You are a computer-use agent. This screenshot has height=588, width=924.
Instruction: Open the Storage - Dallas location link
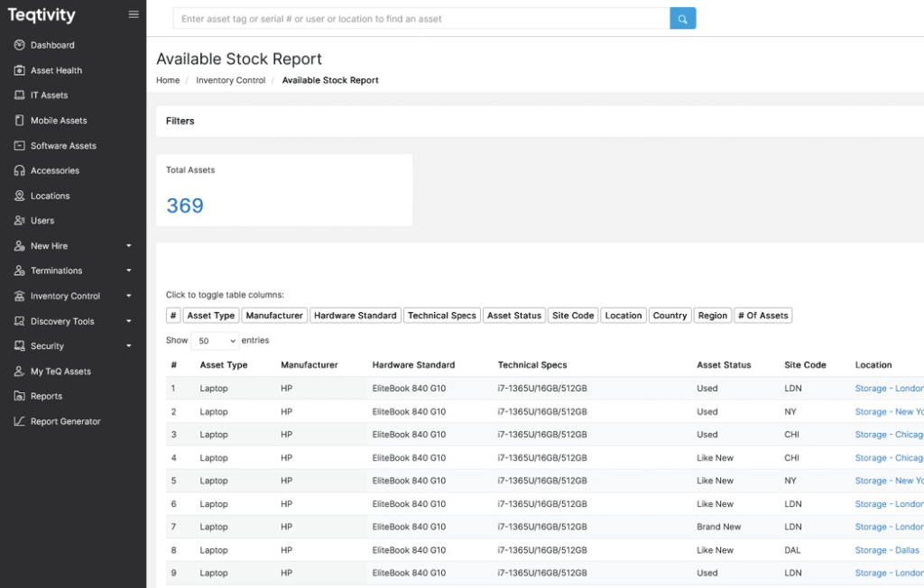[x=887, y=550]
